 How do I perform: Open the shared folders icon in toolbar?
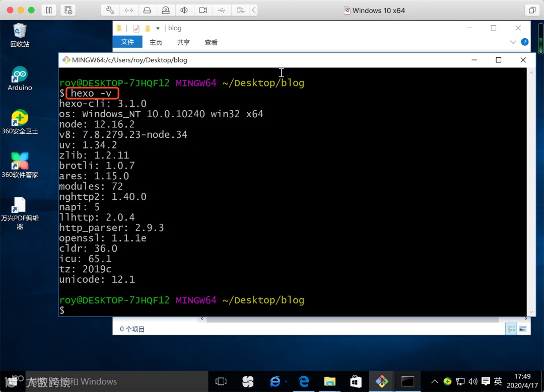[240, 10]
